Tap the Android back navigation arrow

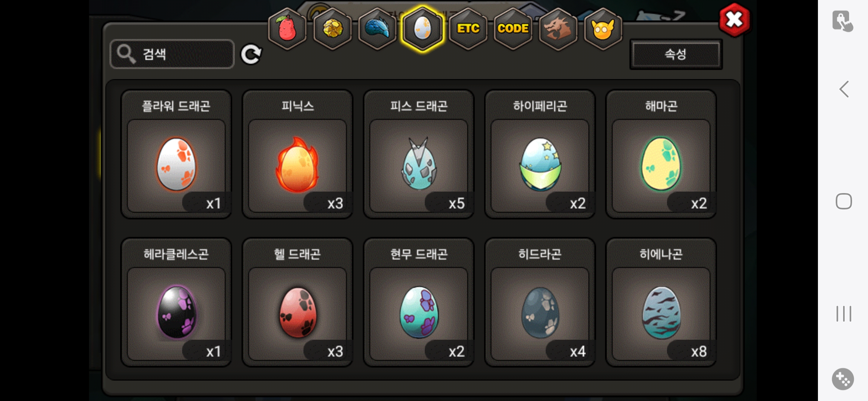[844, 89]
